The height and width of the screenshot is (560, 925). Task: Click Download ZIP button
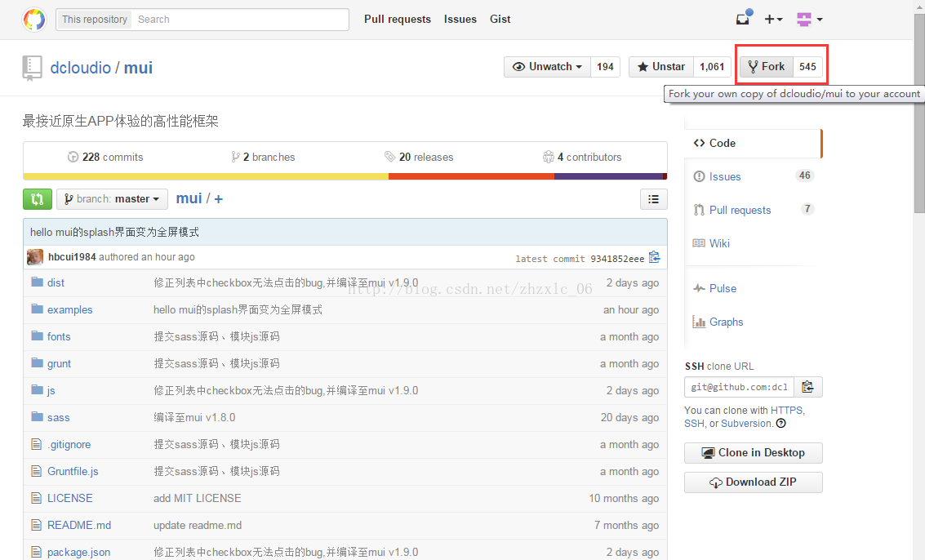pos(754,482)
